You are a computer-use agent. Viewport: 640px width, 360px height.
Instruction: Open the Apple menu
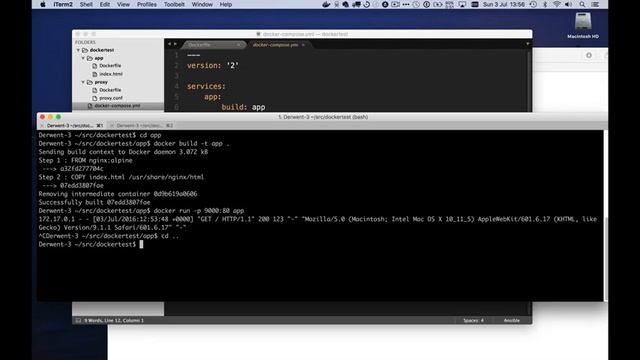coord(43,4)
